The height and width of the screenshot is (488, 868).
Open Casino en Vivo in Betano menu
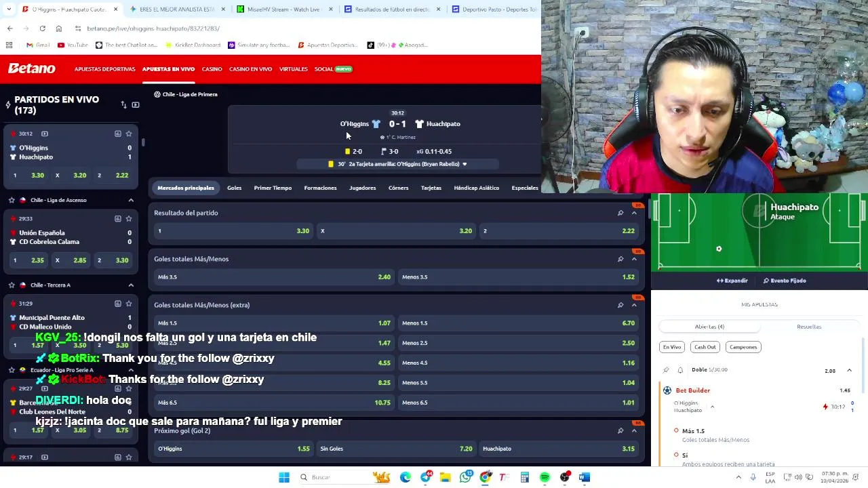(x=250, y=69)
